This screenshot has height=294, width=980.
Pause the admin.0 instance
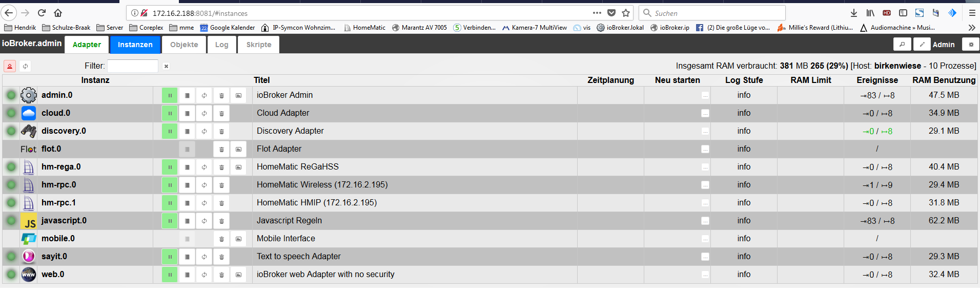pyautogui.click(x=170, y=95)
